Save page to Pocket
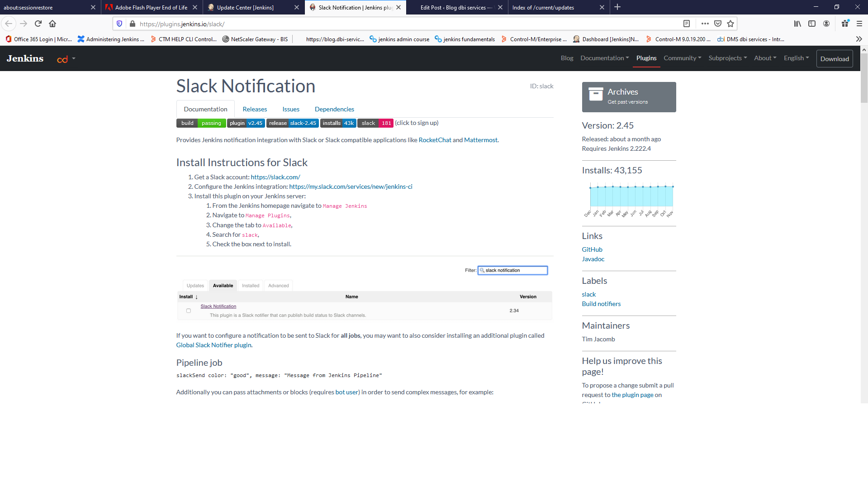Image resolution: width=868 pixels, height=488 pixels. pyautogui.click(x=718, y=24)
